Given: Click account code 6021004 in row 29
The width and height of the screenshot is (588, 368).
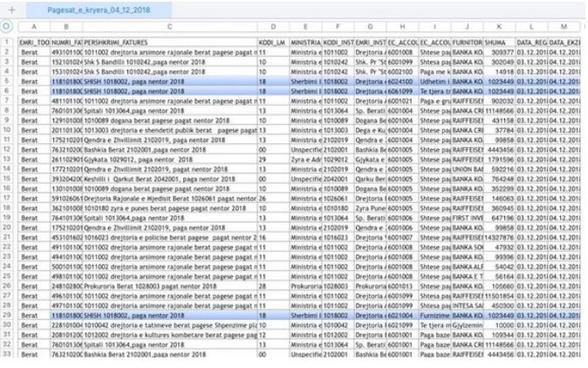Looking at the screenshot, I should point(402,315).
